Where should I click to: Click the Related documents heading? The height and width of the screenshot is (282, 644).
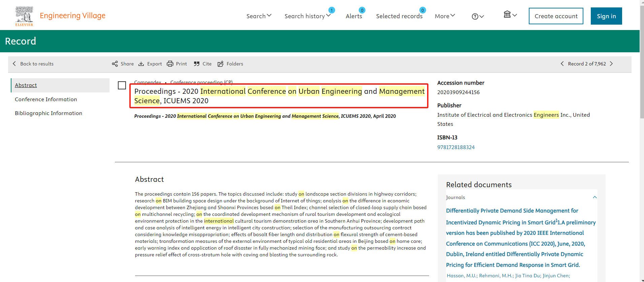click(x=479, y=185)
